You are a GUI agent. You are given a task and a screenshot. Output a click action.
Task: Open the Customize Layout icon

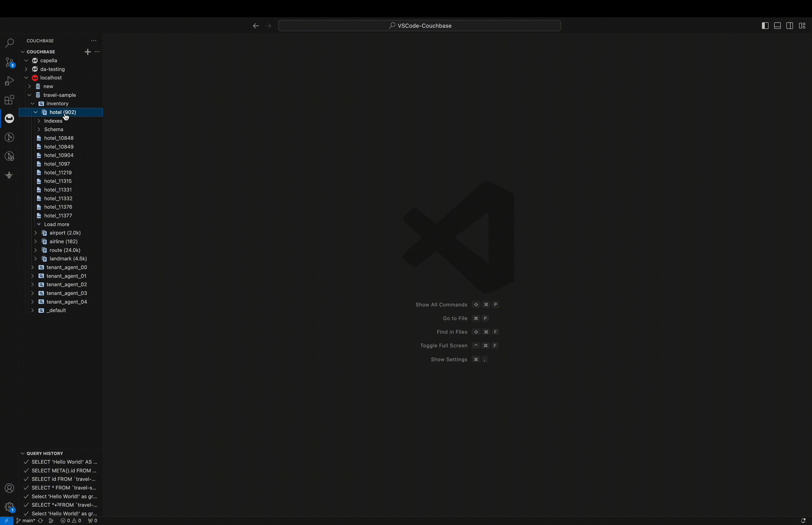[802, 26]
